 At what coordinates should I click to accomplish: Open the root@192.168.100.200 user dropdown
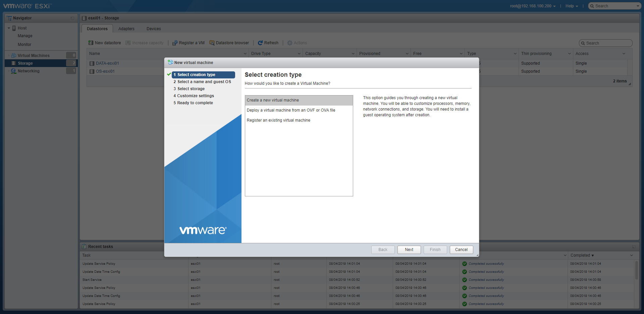point(533,6)
